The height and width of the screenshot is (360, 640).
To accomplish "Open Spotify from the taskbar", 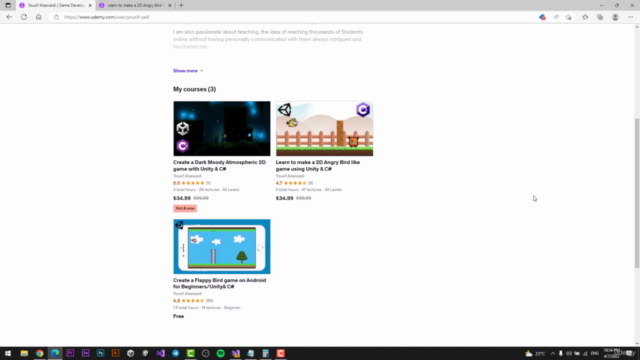I will point(220,353).
